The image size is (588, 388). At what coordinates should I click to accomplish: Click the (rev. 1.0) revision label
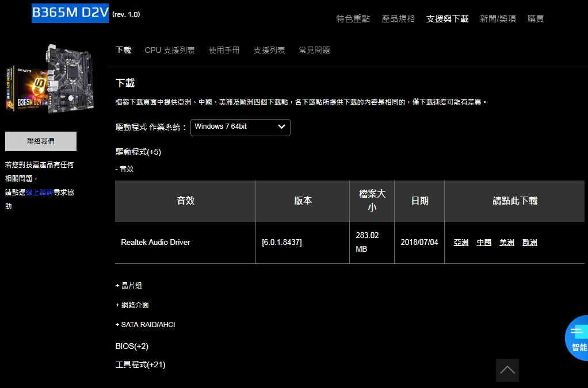point(126,14)
